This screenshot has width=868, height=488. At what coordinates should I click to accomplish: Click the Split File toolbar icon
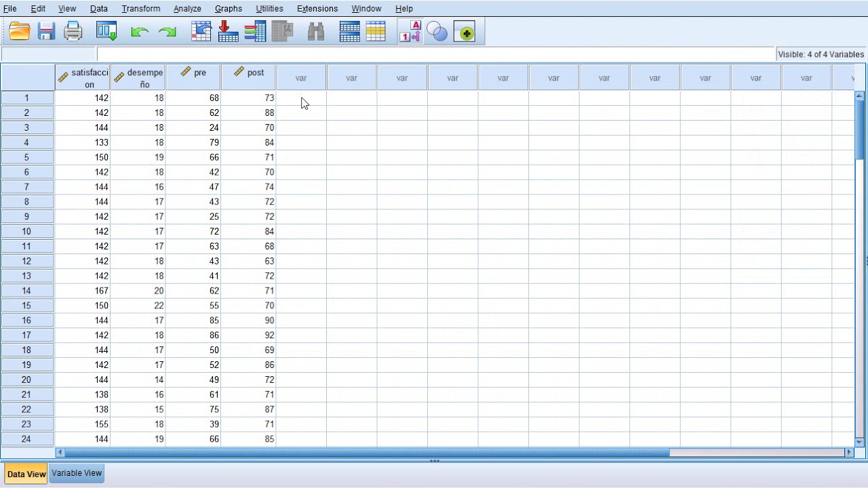click(349, 31)
